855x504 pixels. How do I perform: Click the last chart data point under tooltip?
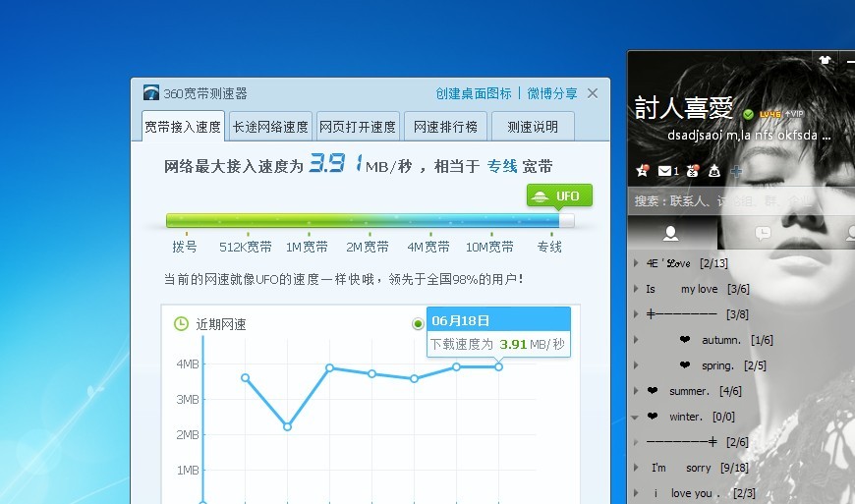[x=498, y=367]
